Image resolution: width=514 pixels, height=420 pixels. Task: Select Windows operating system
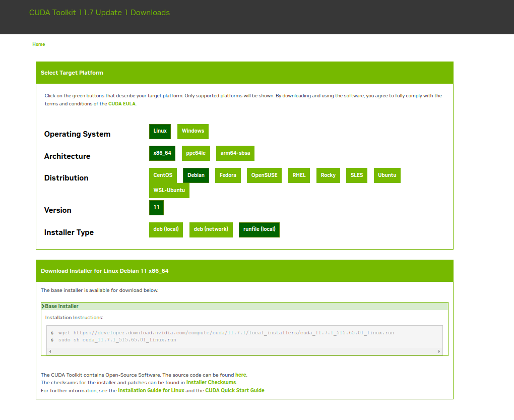tap(192, 131)
